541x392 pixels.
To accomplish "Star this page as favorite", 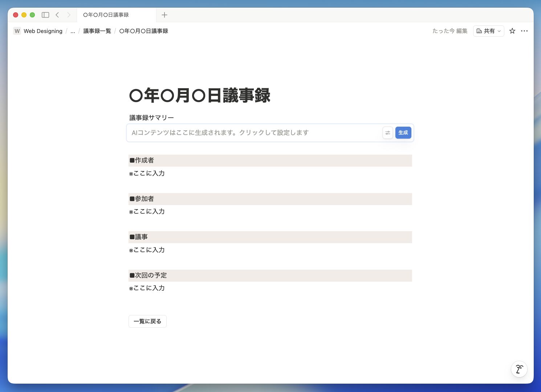I will click(512, 31).
